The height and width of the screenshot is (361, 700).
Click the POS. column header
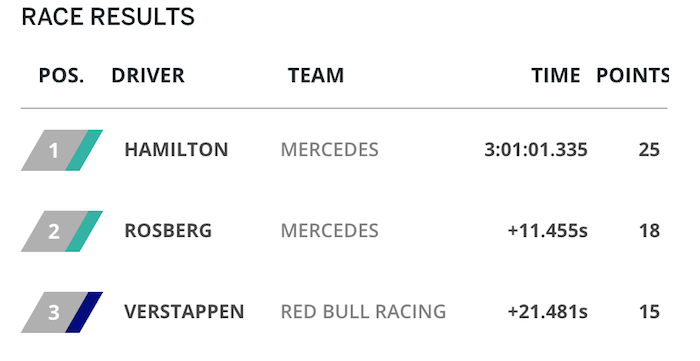pos(62,75)
